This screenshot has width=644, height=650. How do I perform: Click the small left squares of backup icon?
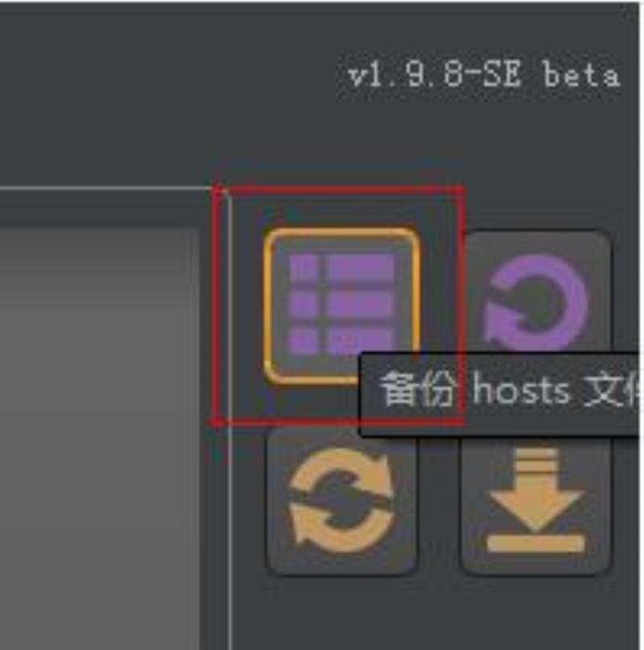point(303,305)
